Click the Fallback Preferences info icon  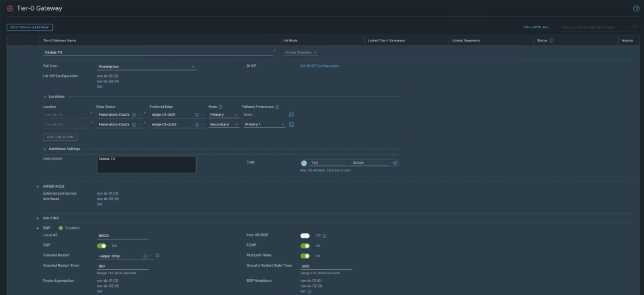tap(277, 107)
